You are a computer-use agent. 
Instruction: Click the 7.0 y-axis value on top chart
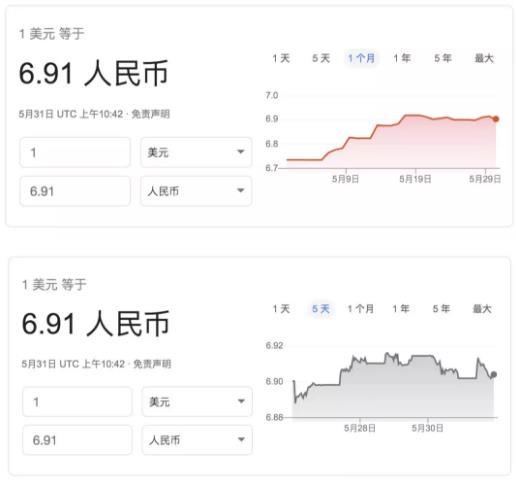click(272, 95)
